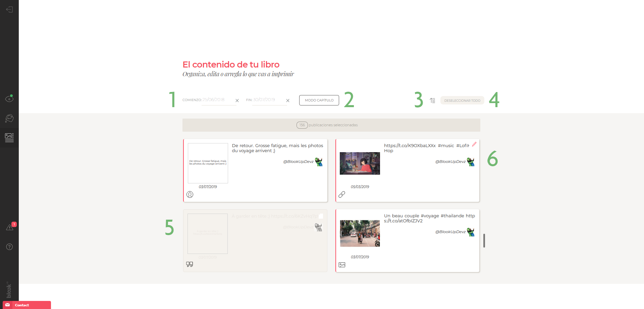Viewport: 644px width, 309px height.
Task: Open the preview eye icon in sidebar
Action: [x=9, y=99]
